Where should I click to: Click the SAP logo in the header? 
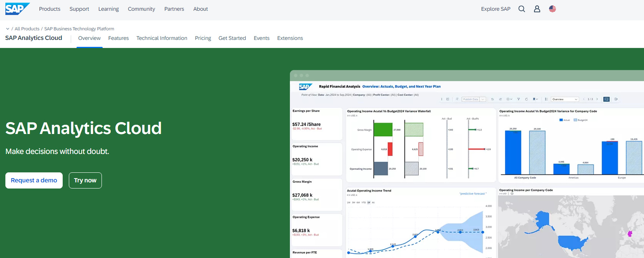[x=17, y=9]
